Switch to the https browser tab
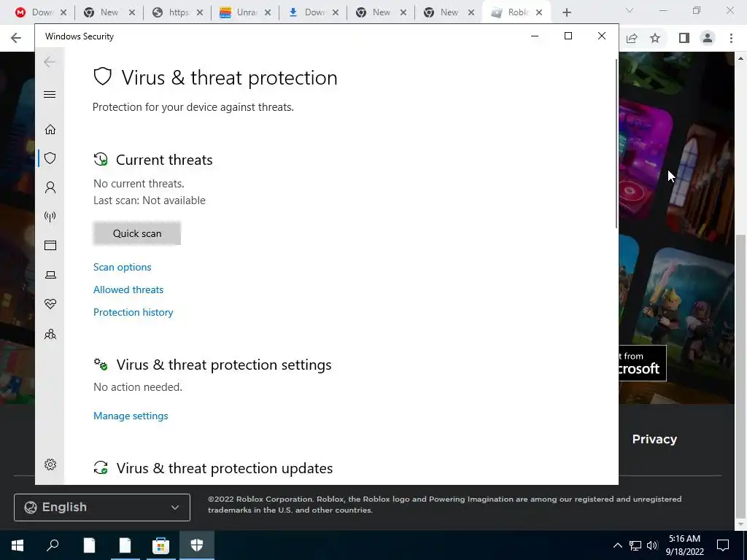This screenshot has width=747, height=560. pos(177,12)
